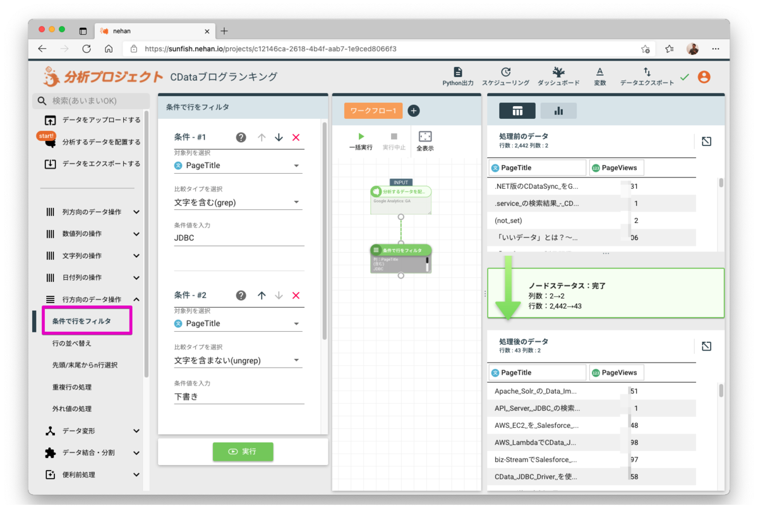The image size is (758, 532).
Task: Click データをエクスポートする
Action: point(92,164)
